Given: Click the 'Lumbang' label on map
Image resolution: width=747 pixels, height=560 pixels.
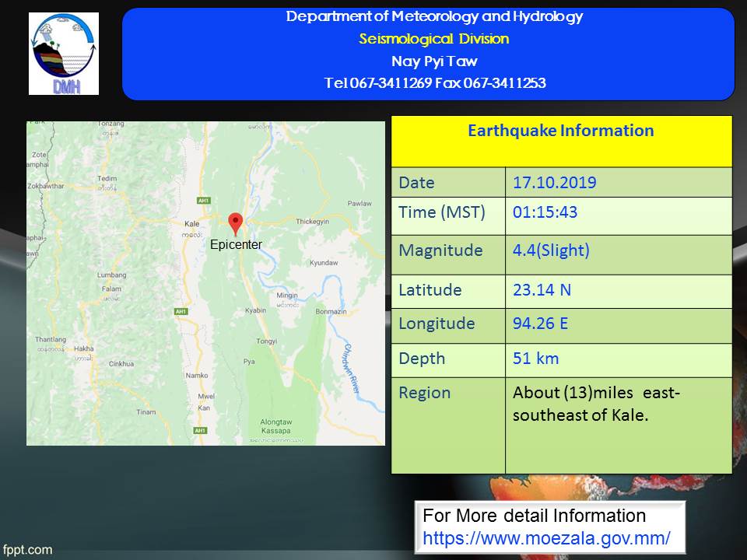Looking at the screenshot, I should pyautogui.click(x=111, y=275).
